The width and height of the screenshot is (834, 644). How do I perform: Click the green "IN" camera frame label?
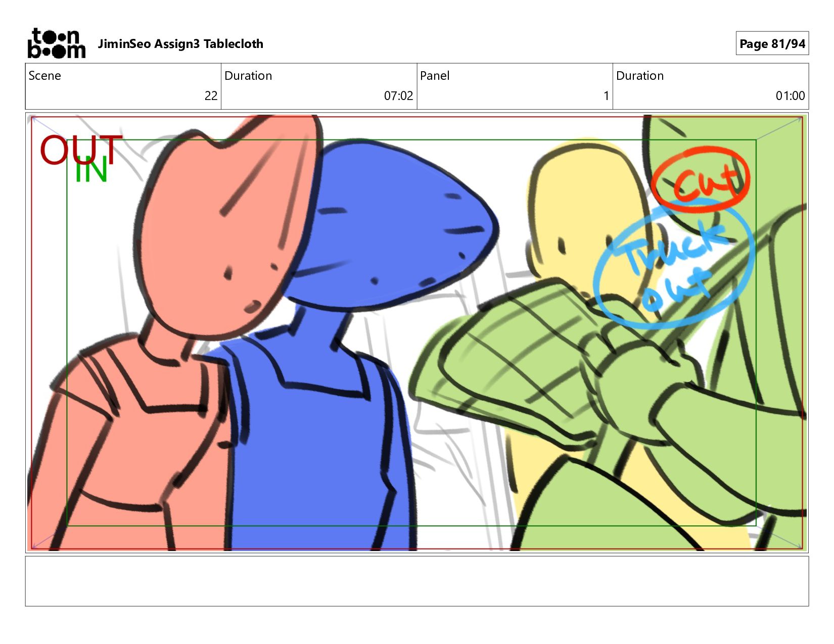(91, 170)
